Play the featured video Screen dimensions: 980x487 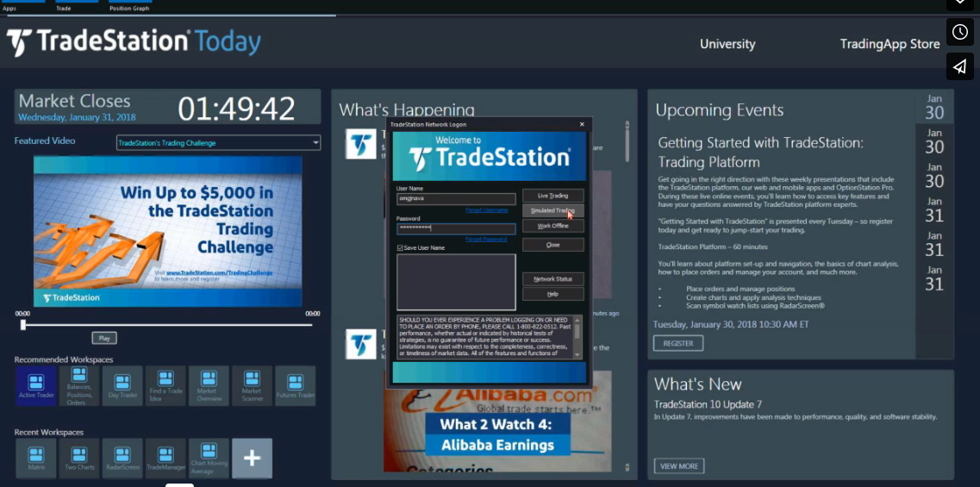pyautogui.click(x=104, y=338)
